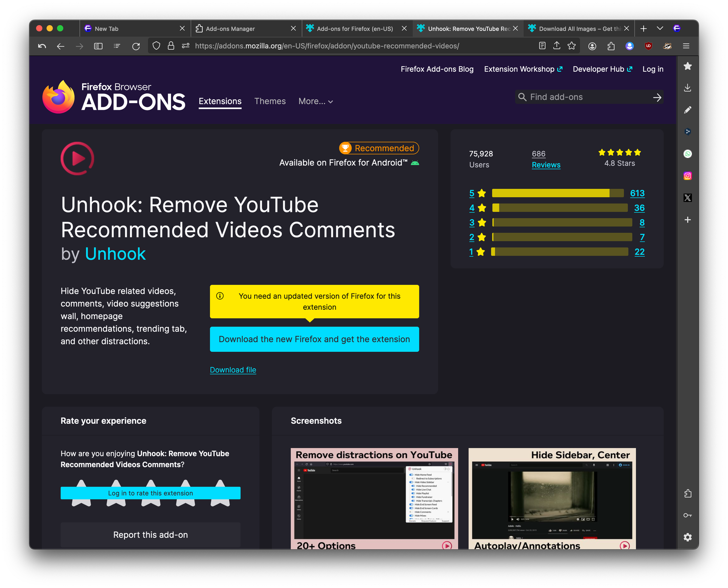The width and height of the screenshot is (728, 588).
Task: Open Bookmarks panel in browser sidebar
Action: coord(688,66)
